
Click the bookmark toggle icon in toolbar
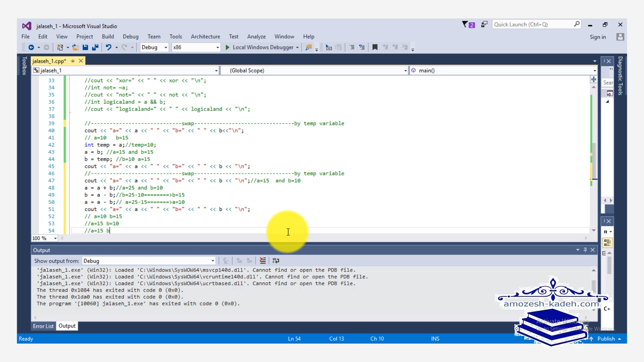[x=375, y=47]
